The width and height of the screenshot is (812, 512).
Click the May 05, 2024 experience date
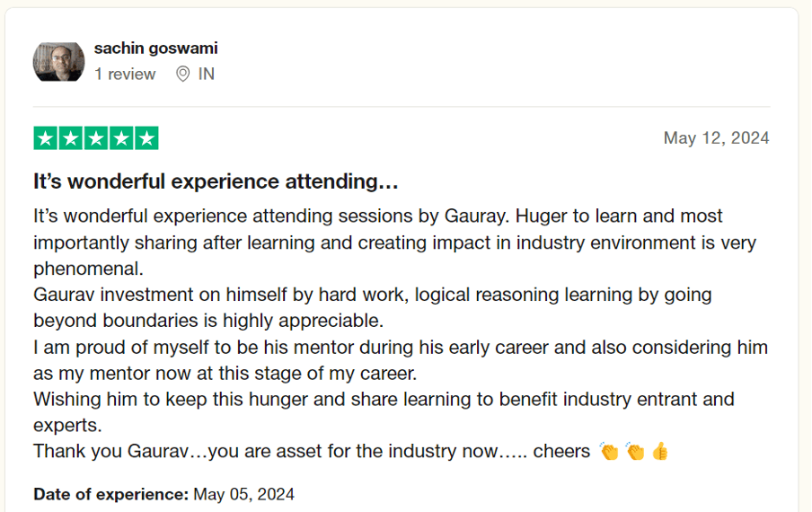point(243,494)
